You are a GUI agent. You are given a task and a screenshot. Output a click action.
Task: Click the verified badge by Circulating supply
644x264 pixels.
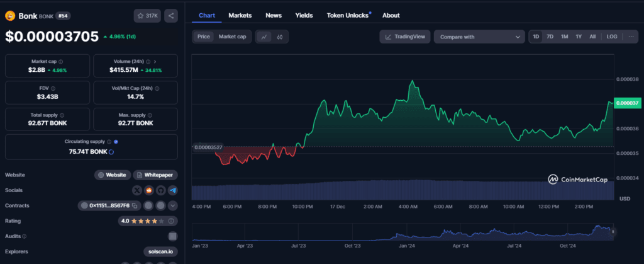coord(116,142)
